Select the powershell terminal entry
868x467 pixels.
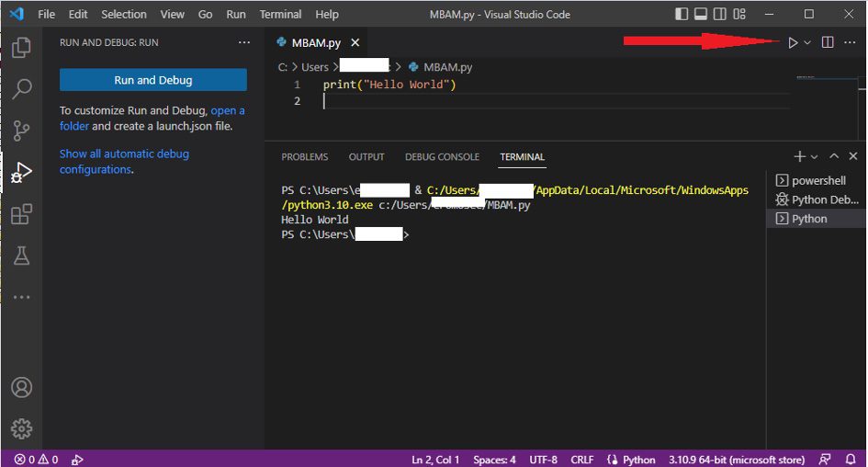pyautogui.click(x=816, y=180)
